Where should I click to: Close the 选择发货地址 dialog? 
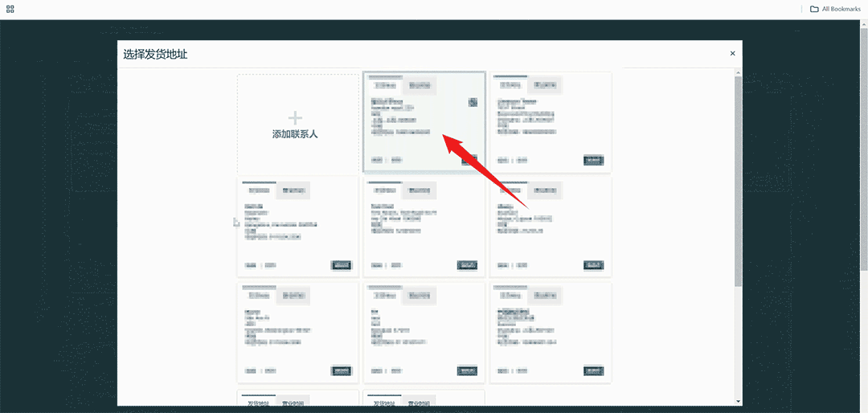[732, 54]
